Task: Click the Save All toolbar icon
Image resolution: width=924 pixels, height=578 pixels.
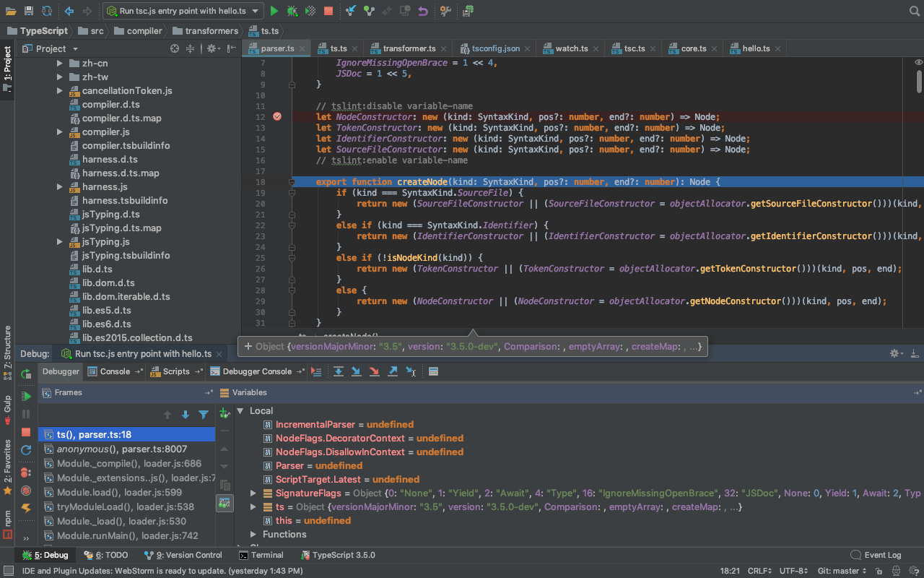Action: [x=28, y=11]
